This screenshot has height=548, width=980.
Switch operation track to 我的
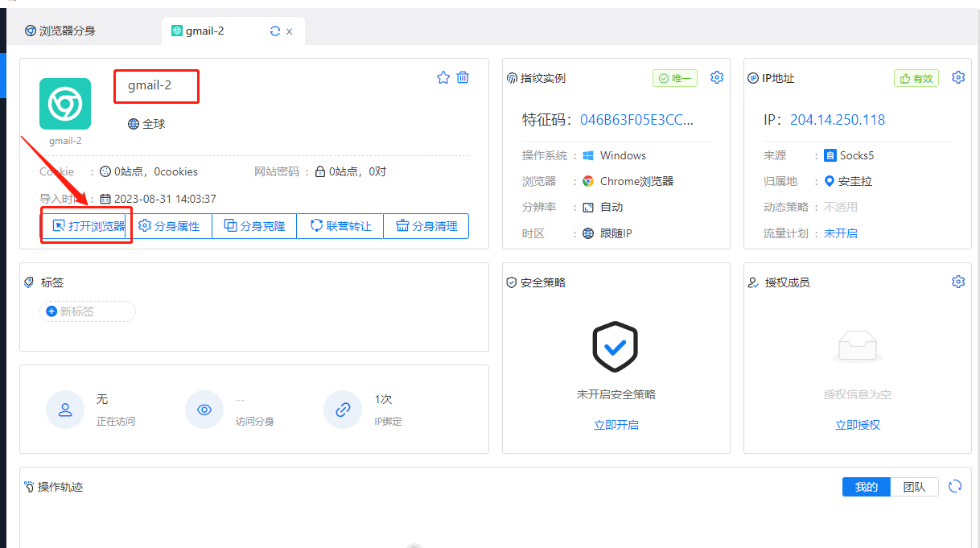pos(866,487)
